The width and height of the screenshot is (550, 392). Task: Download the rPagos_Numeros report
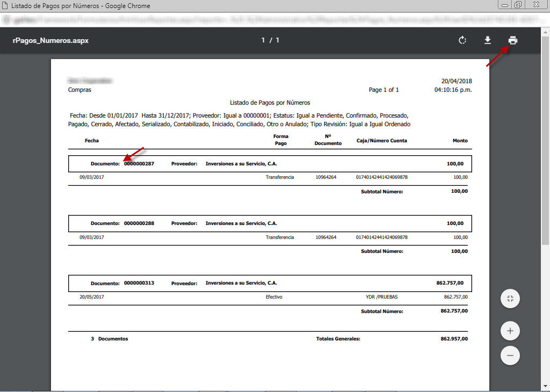click(488, 40)
